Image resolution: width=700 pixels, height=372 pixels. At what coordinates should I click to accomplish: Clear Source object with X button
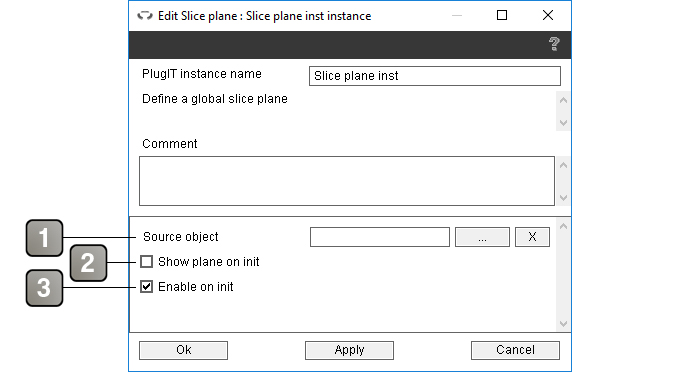[x=532, y=237]
